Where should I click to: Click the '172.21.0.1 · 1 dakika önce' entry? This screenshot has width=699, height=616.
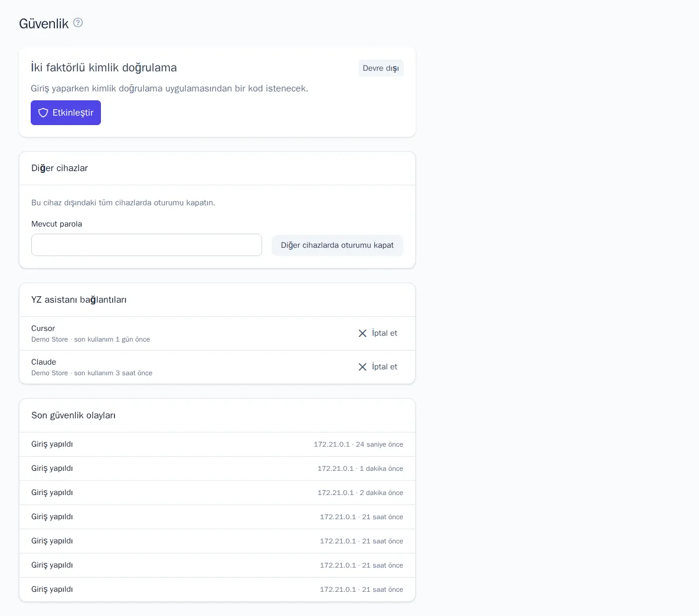click(360, 468)
